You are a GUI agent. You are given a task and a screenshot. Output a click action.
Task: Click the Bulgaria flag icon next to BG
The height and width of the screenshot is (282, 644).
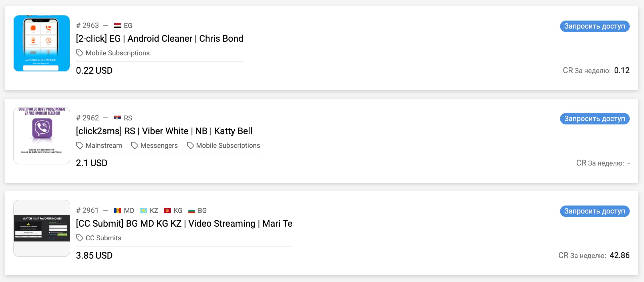[192, 211]
